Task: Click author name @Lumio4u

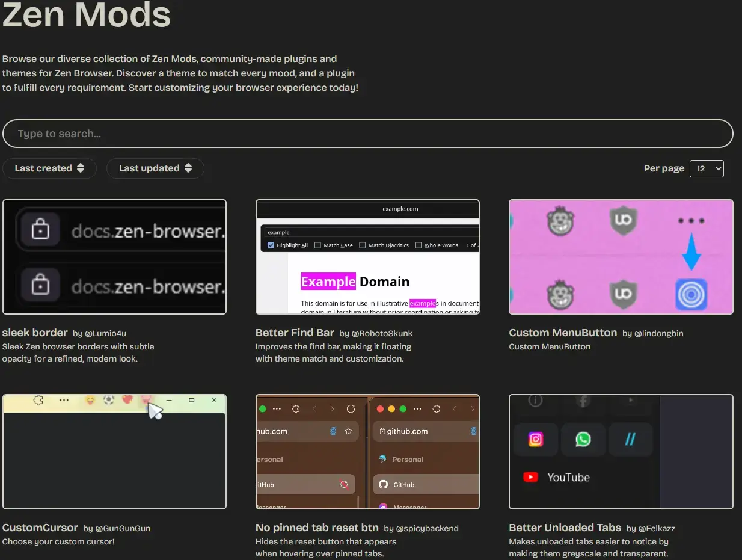Action: pos(106,333)
